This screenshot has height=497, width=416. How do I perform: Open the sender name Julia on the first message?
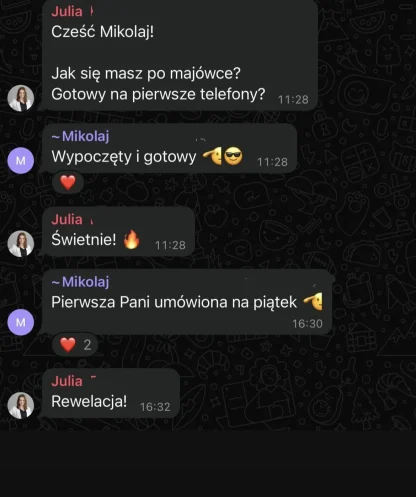(67, 11)
